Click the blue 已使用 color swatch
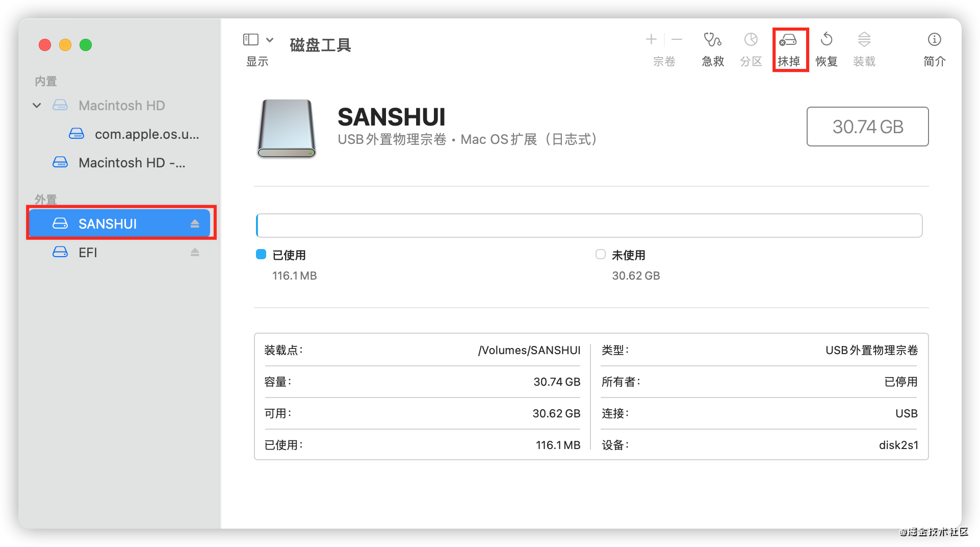 [x=261, y=255]
